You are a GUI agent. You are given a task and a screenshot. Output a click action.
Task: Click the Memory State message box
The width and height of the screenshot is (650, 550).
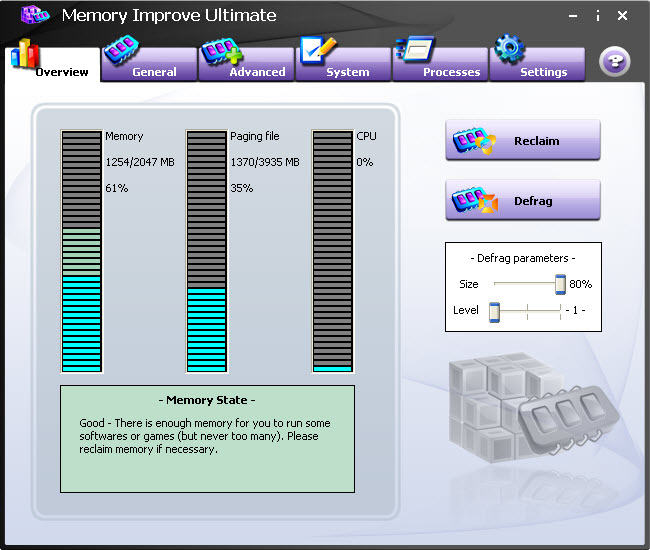click(207, 438)
